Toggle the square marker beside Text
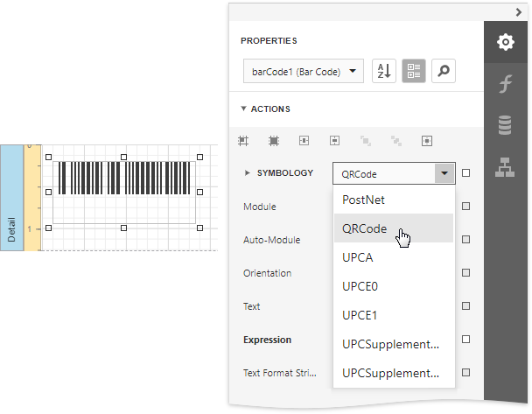 465,306
